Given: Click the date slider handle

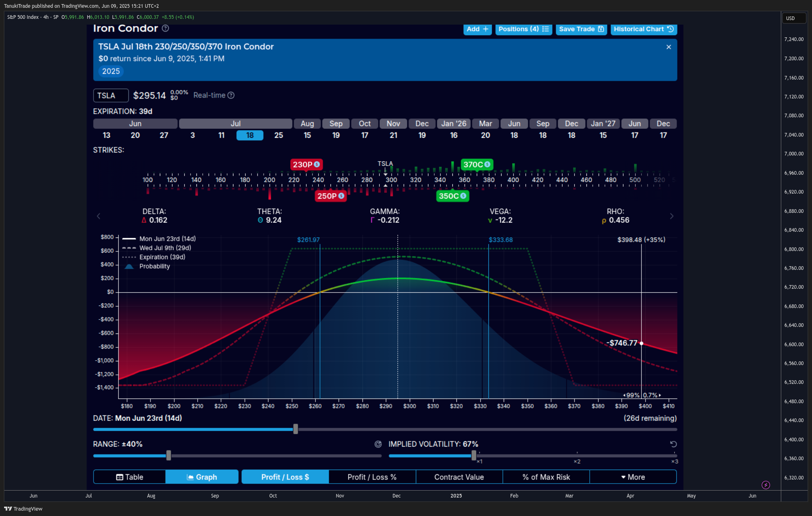Looking at the screenshot, I should click(x=296, y=429).
